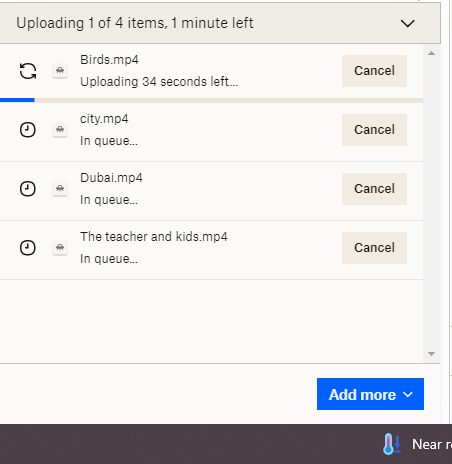The height and width of the screenshot is (464, 452).
Task: Click the Birds.mp4 upload progress bar
Action: point(211,100)
